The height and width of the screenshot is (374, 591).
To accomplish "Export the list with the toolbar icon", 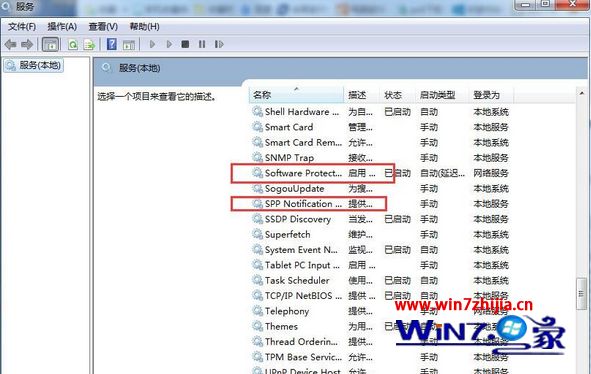I will tap(89, 45).
